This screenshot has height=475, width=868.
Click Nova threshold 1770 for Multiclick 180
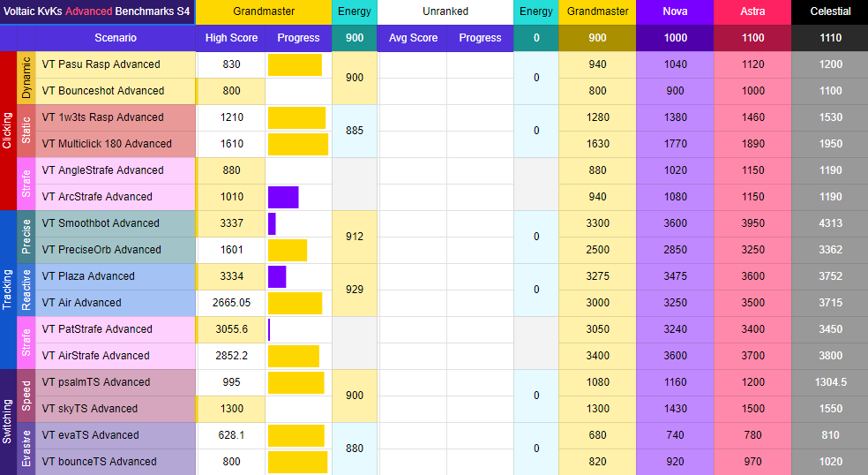click(x=676, y=144)
